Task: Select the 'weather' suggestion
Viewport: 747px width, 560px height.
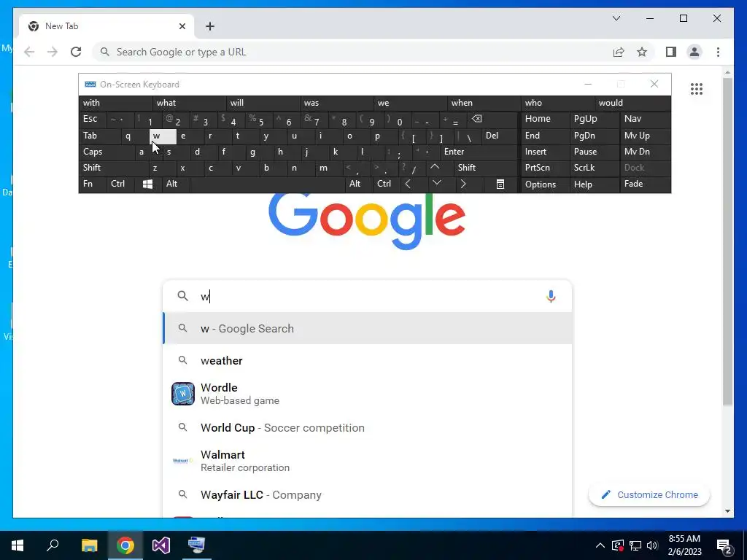Action: point(368,360)
